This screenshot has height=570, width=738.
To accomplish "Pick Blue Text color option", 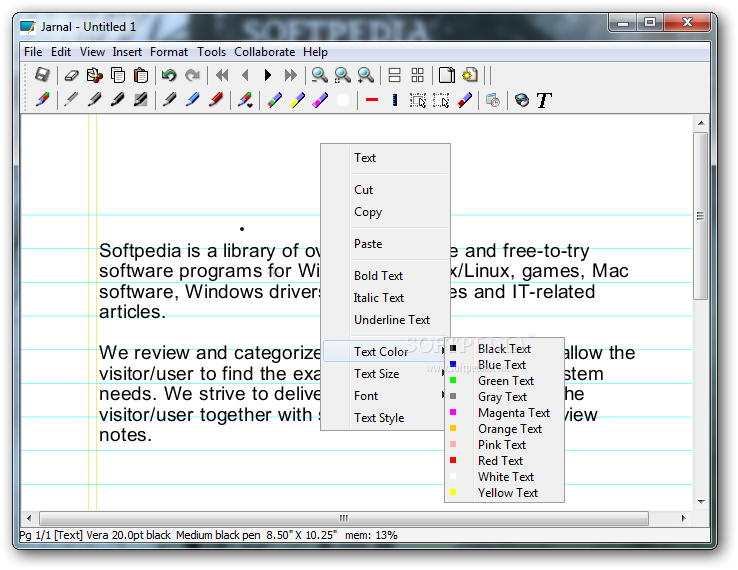I will click(x=504, y=365).
